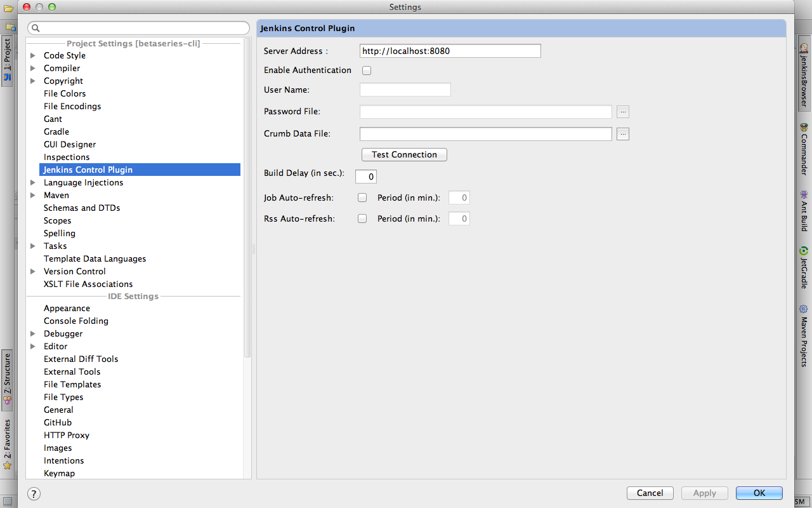The width and height of the screenshot is (812, 508).
Task: Select Gradle in Project Settings
Action: pos(56,131)
